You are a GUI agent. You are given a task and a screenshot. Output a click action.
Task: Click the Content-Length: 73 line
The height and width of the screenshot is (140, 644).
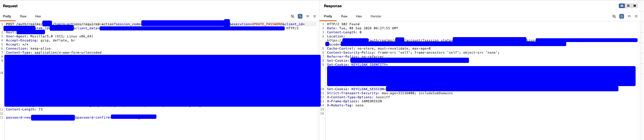click(x=24, y=109)
